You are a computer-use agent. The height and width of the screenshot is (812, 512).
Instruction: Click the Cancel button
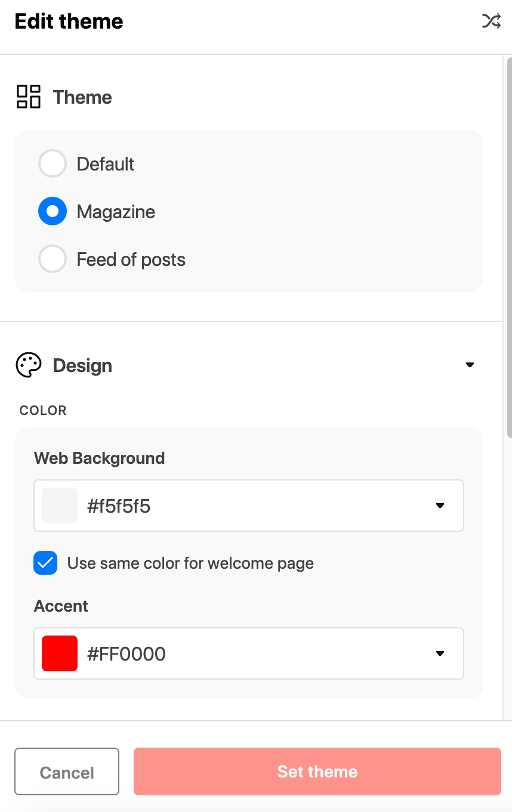tap(66, 771)
